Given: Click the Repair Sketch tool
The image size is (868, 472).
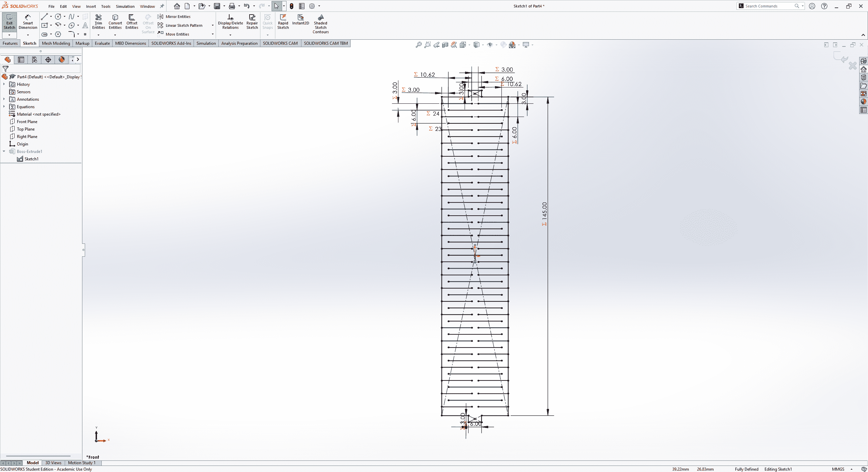Looking at the screenshot, I should (252, 22).
